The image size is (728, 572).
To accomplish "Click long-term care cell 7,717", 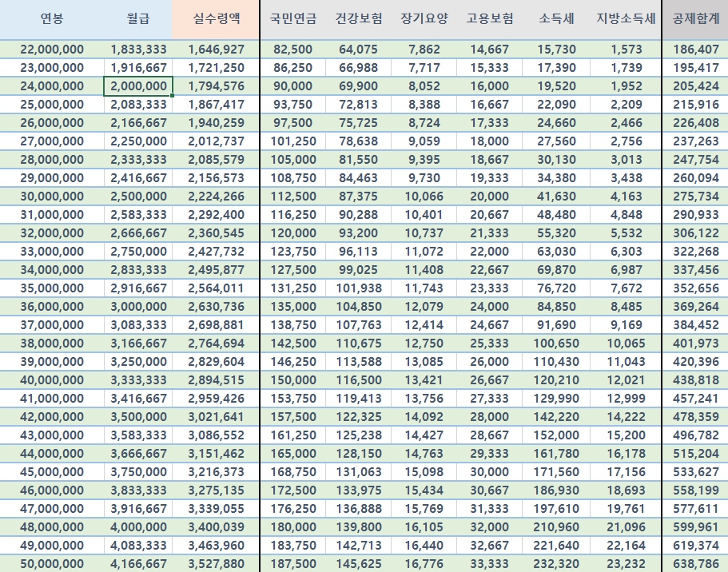I will tap(424, 68).
